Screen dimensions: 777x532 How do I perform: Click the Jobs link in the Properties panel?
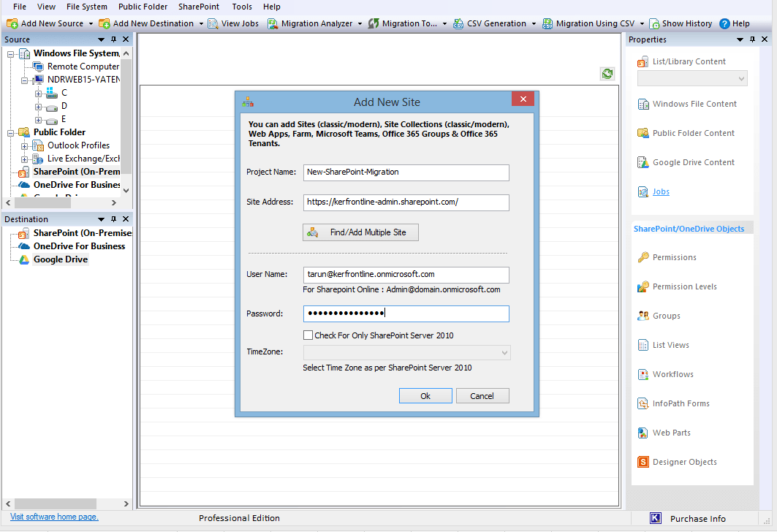point(661,191)
